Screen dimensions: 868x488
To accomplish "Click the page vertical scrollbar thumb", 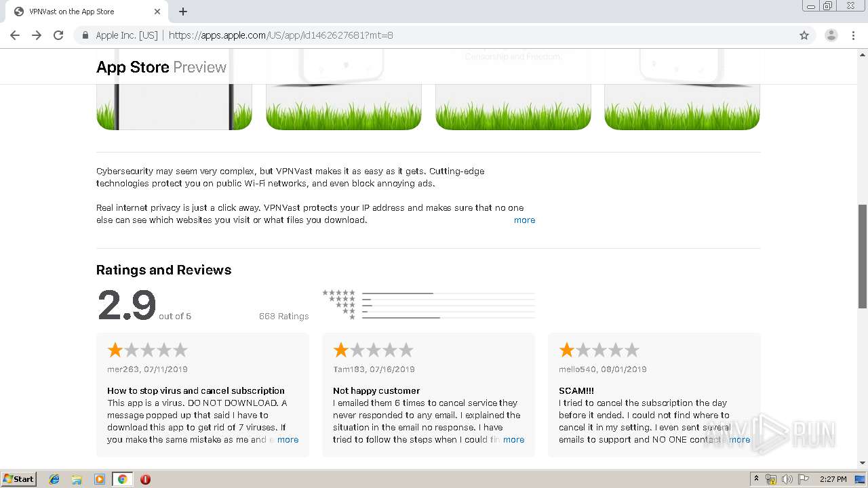I will 863,256.
